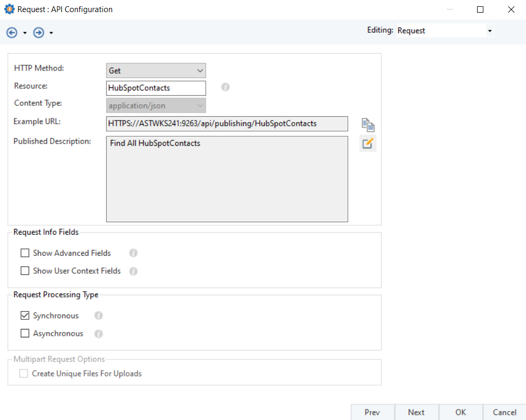Click info icon next to Show User Context Fields
Image resolution: width=526 pixels, height=420 pixels.
pyautogui.click(x=134, y=271)
